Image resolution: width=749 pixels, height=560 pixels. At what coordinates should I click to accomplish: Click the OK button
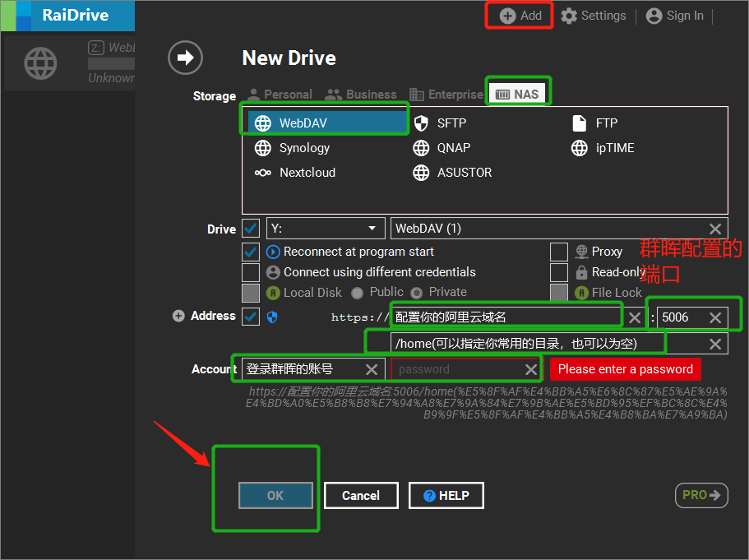click(275, 496)
